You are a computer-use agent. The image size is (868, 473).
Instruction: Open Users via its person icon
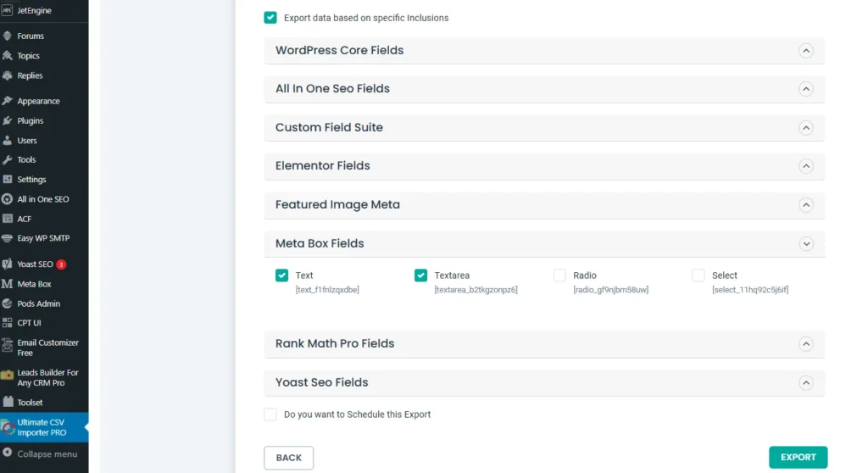coord(8,141)
